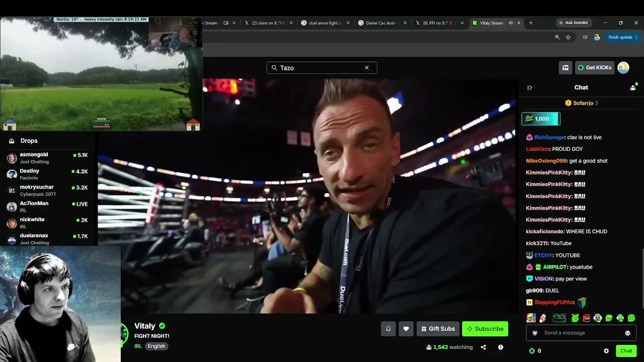
Task: Open the media controls icon in the toolbar
Action: pyautogui.click(x=585, y=37)
